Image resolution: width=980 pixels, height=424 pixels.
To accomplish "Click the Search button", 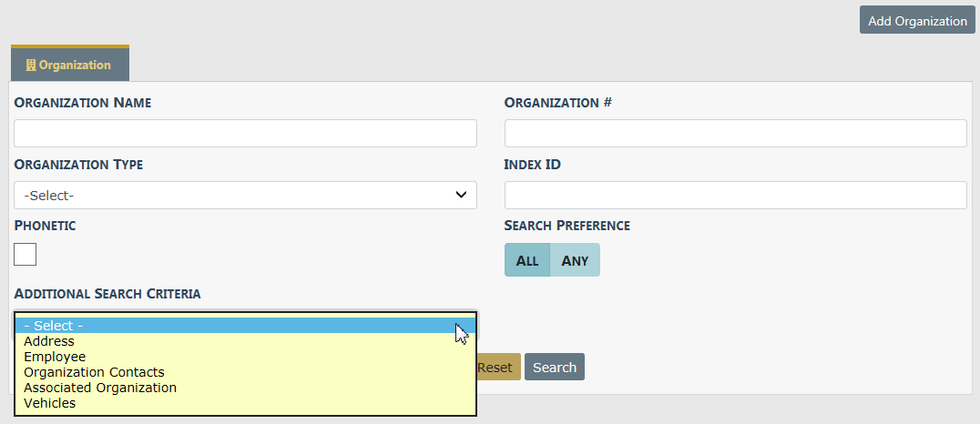I will point(554,367).
